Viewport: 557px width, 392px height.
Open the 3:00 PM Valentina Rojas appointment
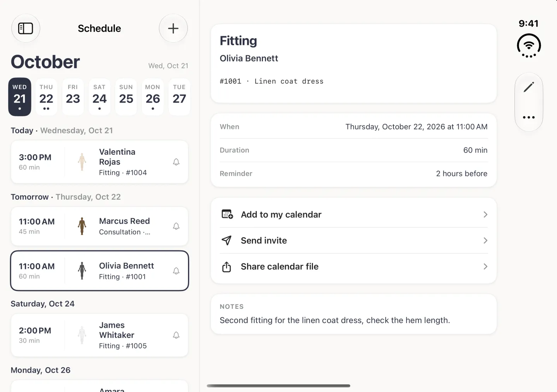tap(99, 162)
